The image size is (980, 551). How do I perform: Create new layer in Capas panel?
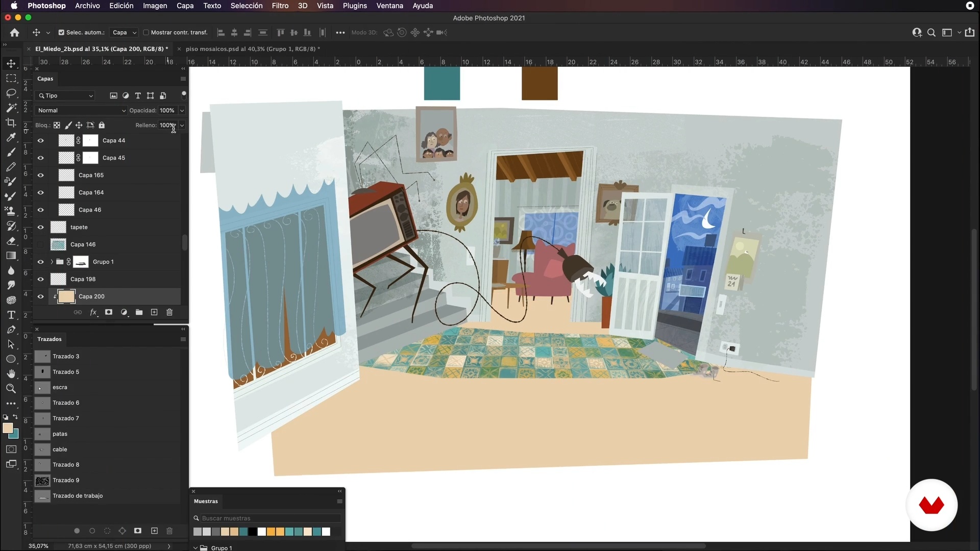point(154,312)
